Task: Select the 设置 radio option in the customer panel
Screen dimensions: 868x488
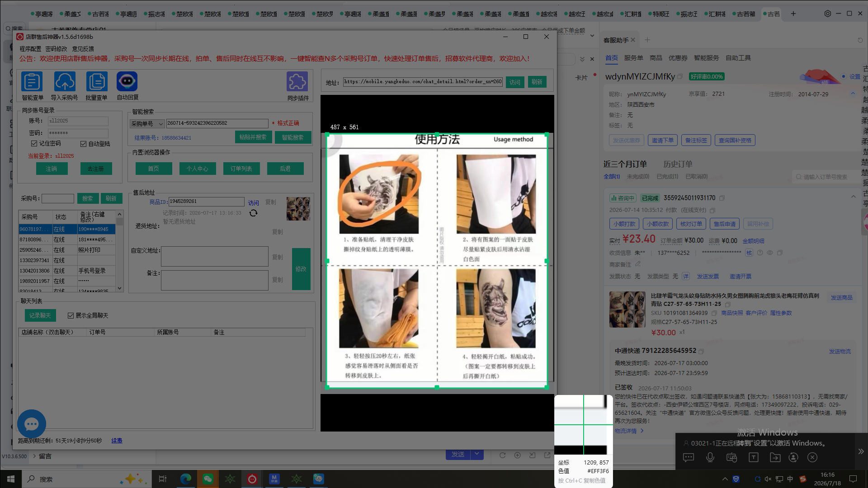Action: click(x=844, y=76)
